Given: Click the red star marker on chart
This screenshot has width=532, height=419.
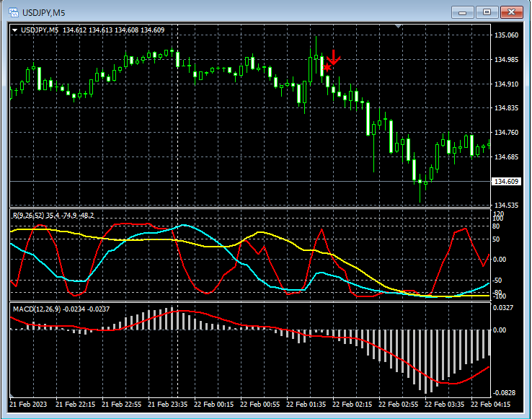Looking at the screenshot, I should coord(327,68).
